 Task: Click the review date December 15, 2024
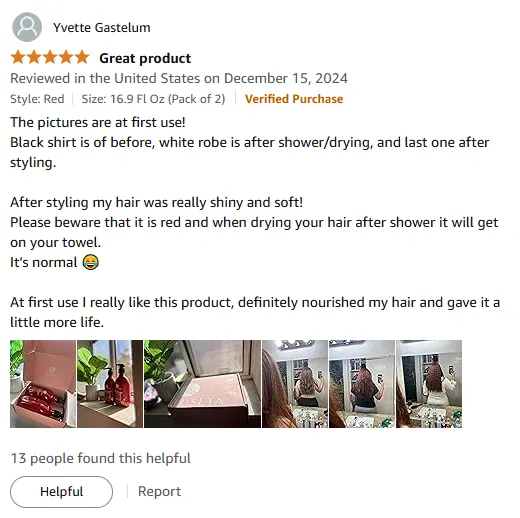click(286, 78)
